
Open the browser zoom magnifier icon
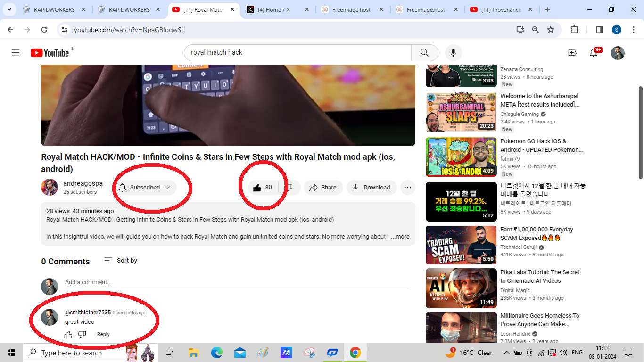point(536,30)
